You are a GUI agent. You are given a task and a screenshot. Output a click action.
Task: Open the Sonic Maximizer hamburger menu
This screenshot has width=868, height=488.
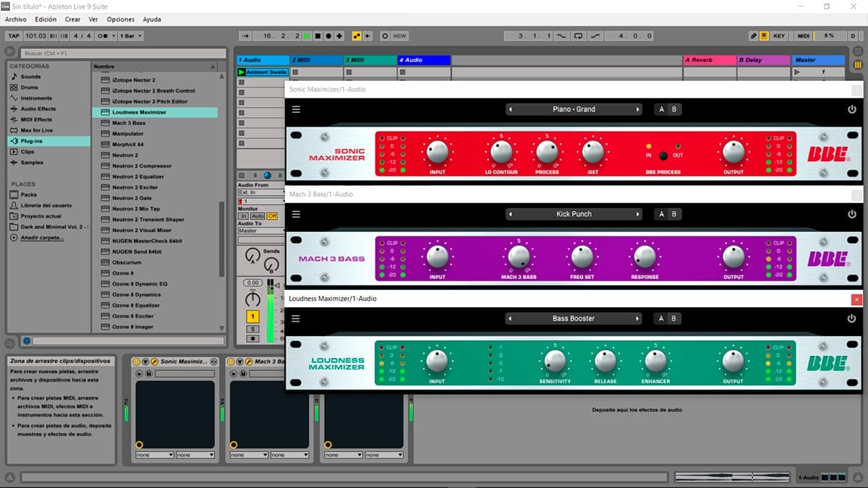tap(296, 109)
